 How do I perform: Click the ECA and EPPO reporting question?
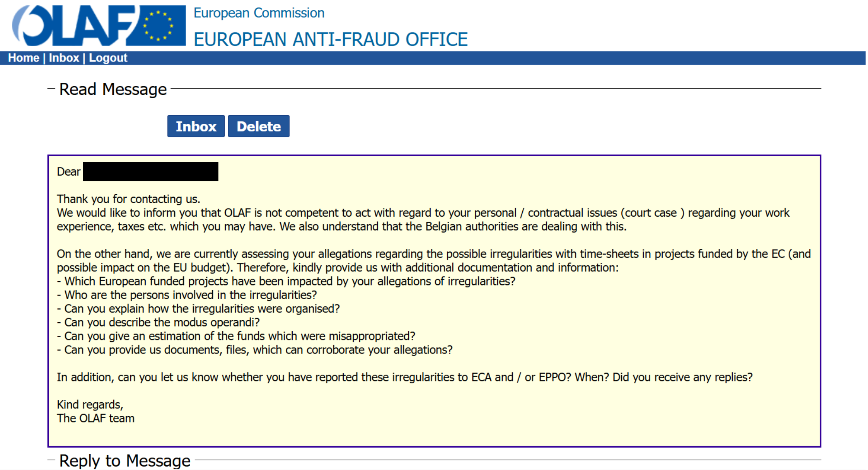click(405, 377)
